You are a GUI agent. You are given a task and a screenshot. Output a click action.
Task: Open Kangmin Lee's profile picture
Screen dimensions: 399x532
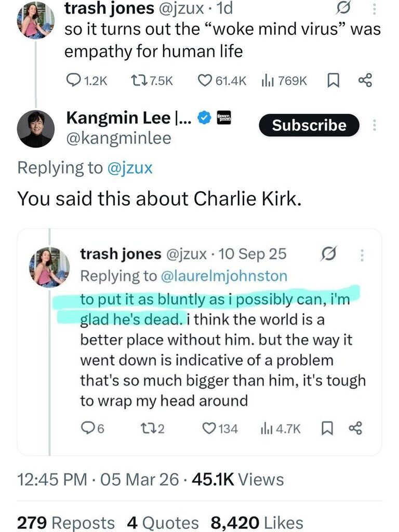36,129
